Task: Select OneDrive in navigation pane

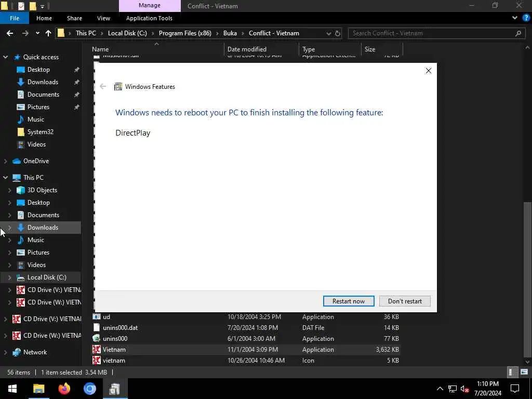Action: [36, 161]
